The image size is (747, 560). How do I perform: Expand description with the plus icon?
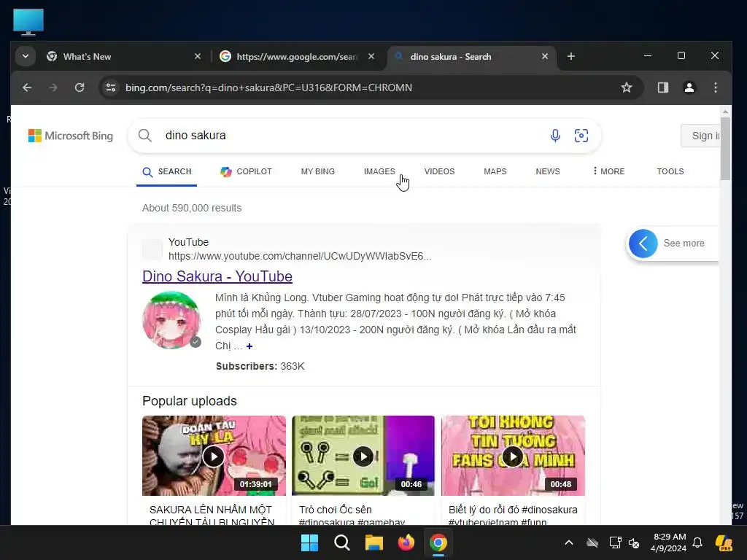click(249, 346)
